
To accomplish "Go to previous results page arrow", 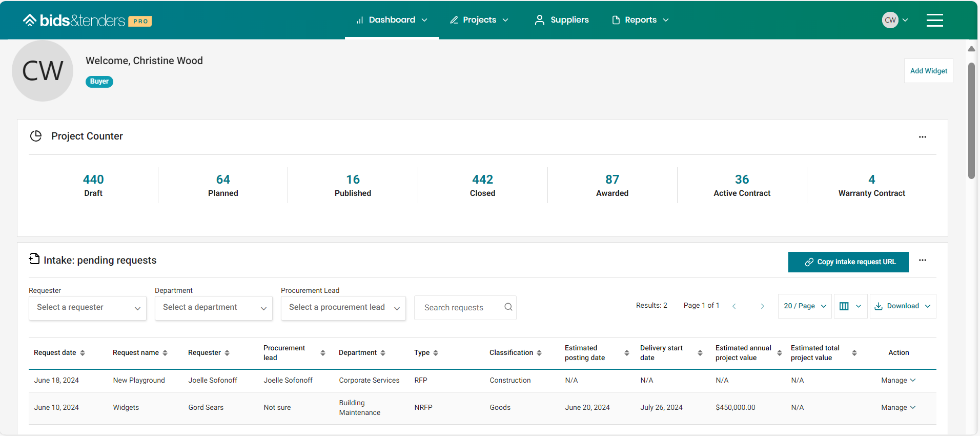I will (734, 306).
